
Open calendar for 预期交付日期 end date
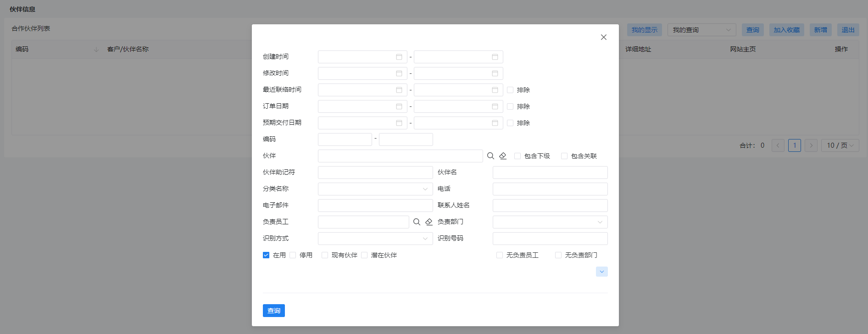(495, 123)
